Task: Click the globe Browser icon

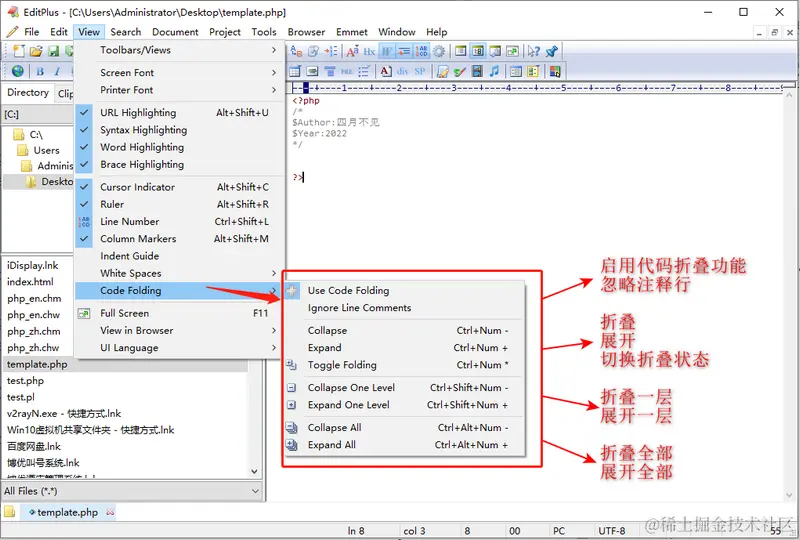Action: tap(18, 71)
